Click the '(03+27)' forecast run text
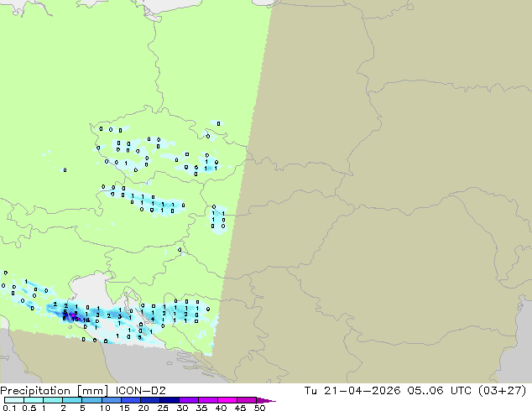 point(503,391)
